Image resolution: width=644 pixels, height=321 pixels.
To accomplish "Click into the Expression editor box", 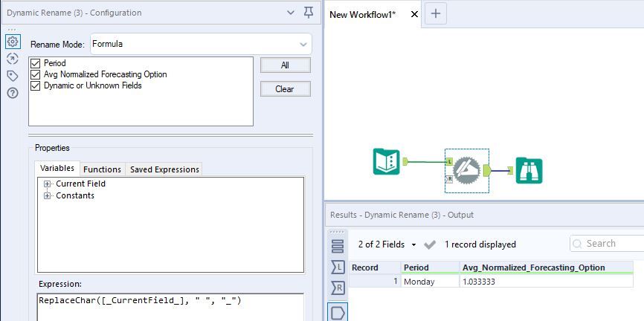I will coord(170,307).
